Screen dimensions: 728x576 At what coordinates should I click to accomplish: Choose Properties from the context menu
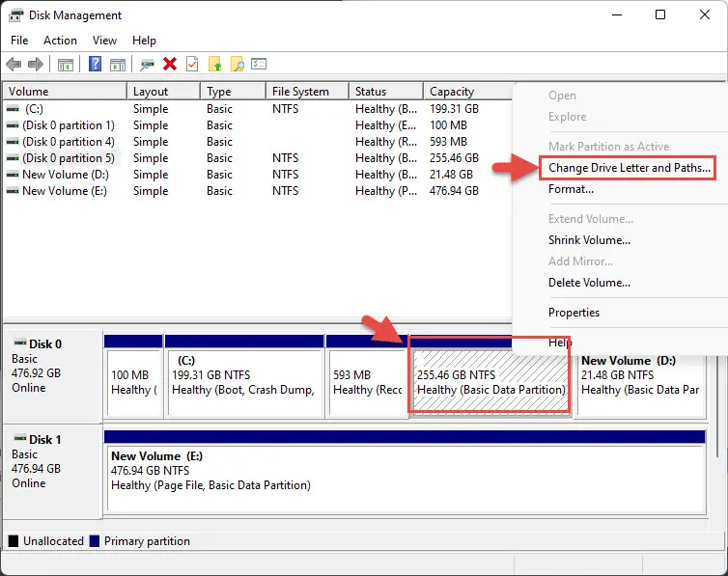[x=574, y=312]
